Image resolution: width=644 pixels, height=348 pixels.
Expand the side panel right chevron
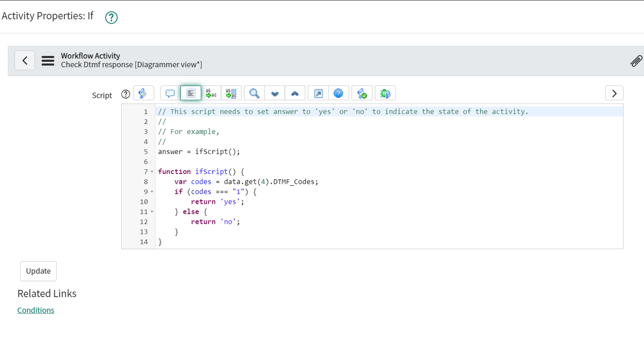[614, 93]
